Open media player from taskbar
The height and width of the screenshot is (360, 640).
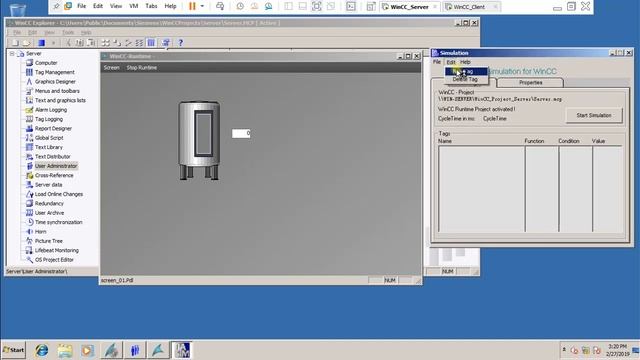(87, 350)
